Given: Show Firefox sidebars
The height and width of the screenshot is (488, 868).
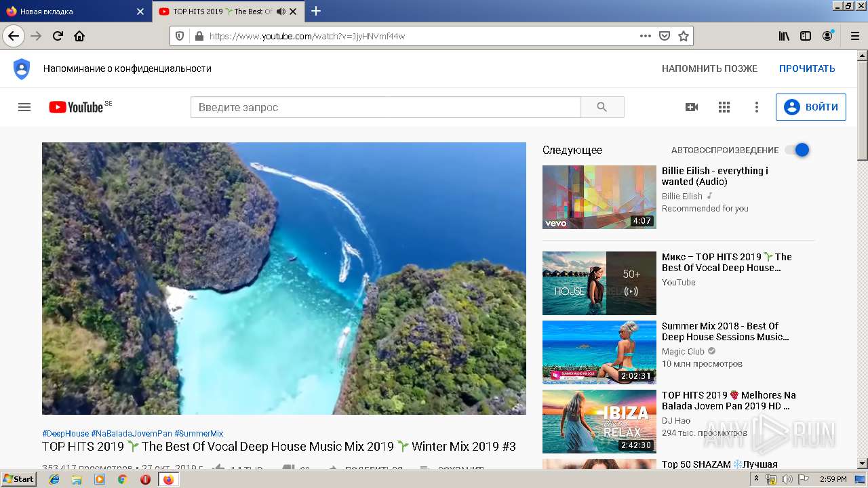Looking at the screenshot, I should 806,36.
